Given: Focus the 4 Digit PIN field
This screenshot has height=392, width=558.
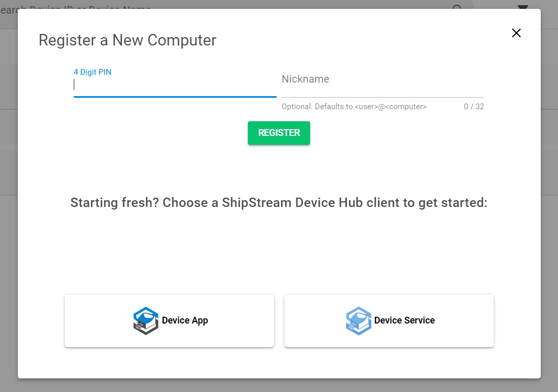Looking at the screenshot, I should click(x=175, y=85).
